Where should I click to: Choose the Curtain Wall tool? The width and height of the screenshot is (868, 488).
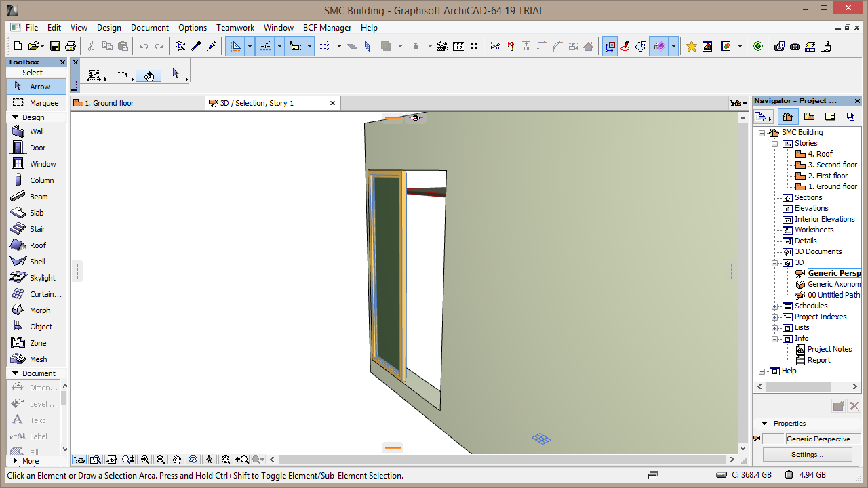pyautogui.click(x=45, y=294)
